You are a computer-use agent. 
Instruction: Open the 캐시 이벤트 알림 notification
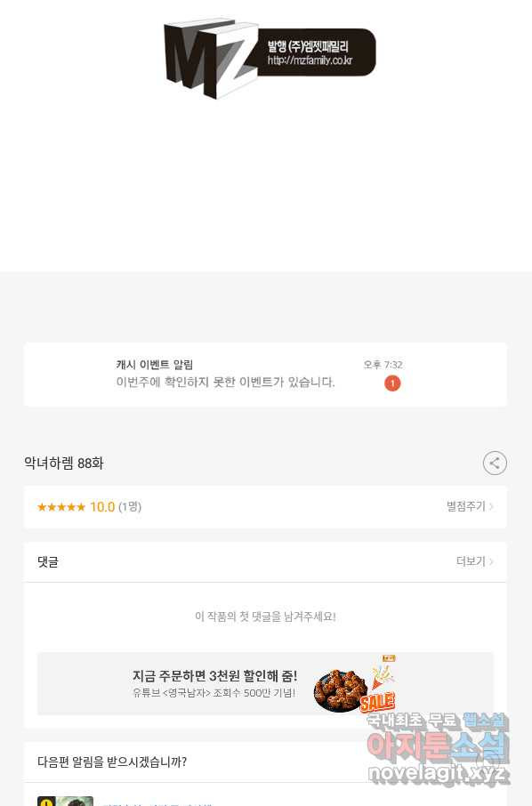[x=265, y=375]
